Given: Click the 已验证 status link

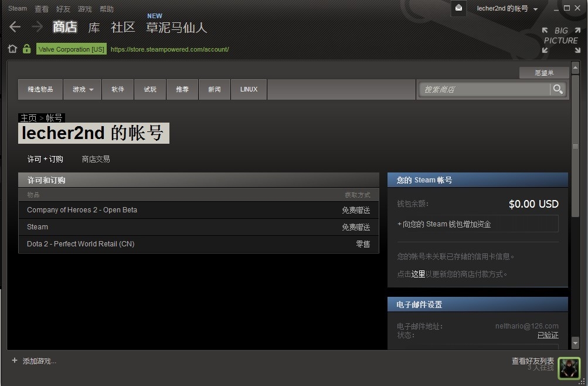Looking at the screenshot, I should (x=548, y=335).
